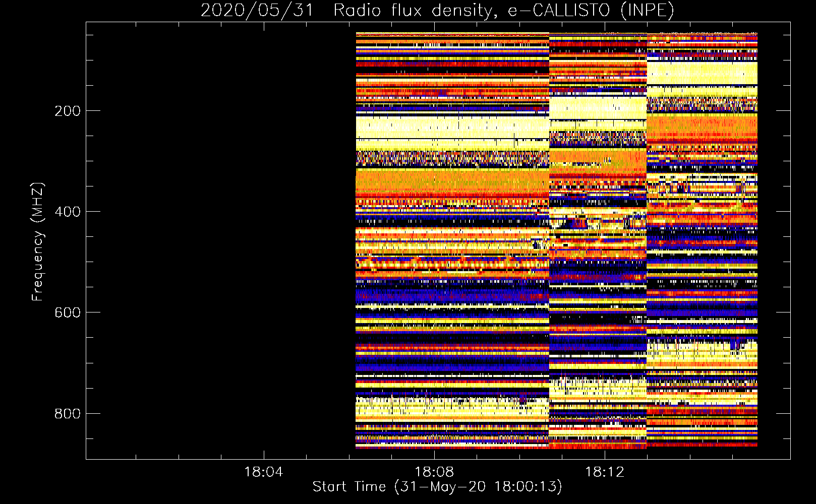
Task: Click the 'Start Time (31-May-20 18:00:13)' label
Action: pyautogui.click(x=437, y=487)
